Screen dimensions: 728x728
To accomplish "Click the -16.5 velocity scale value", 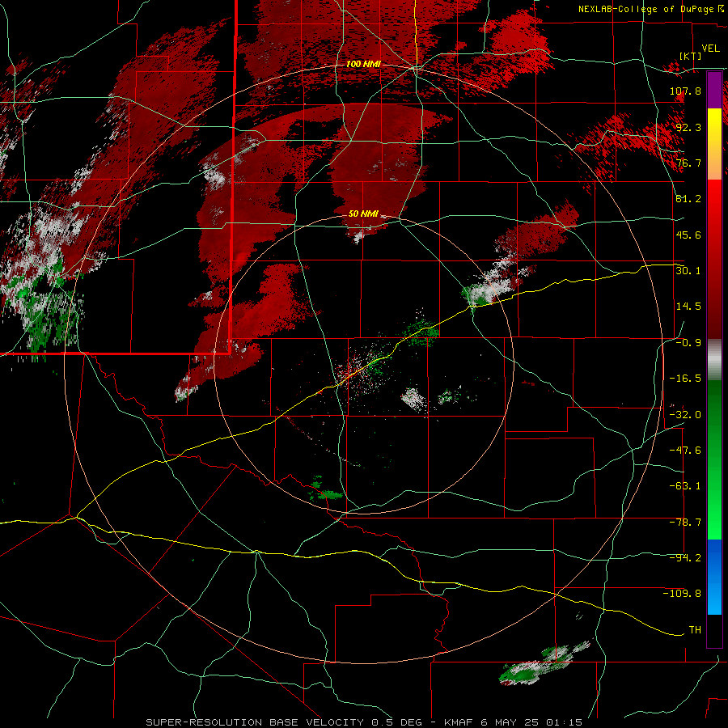I will click(x=685, y=379).
